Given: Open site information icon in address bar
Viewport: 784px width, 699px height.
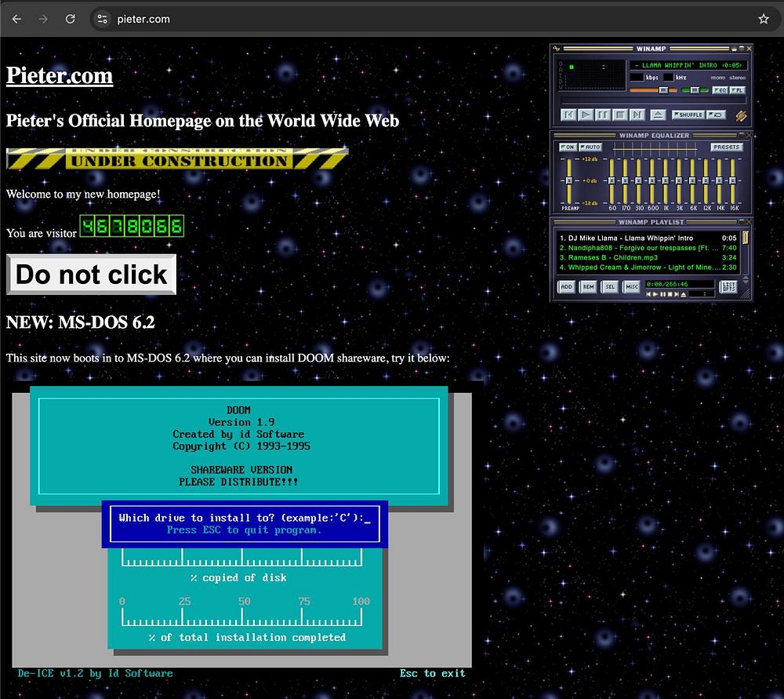Looking at the screenshot, I should coord(103,19).
